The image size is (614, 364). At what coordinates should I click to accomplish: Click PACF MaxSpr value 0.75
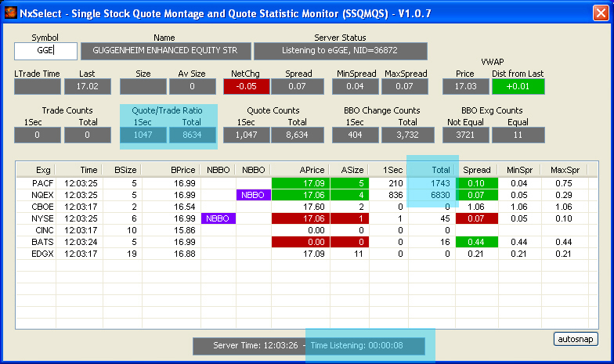pos(564,183)
